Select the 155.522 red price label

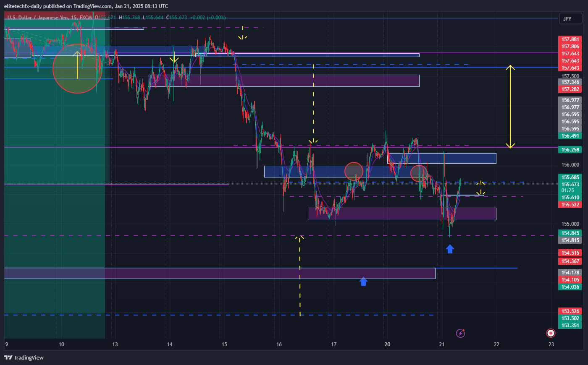pos(570,205)
